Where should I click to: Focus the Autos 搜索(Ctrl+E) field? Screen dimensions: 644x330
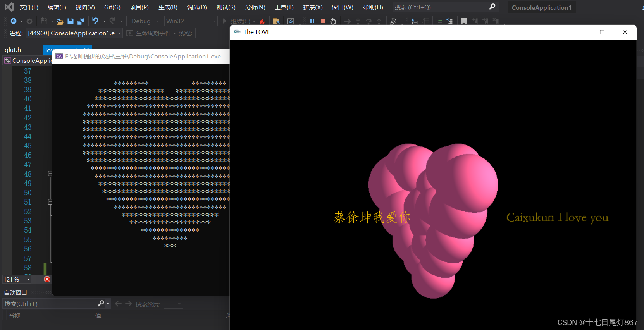click(x=50, y=304)
